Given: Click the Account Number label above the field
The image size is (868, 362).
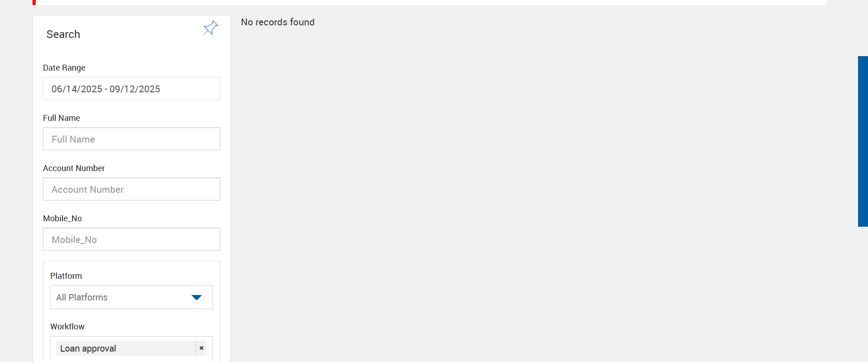Looking at the screenshot, I should (x=74, y=168).
